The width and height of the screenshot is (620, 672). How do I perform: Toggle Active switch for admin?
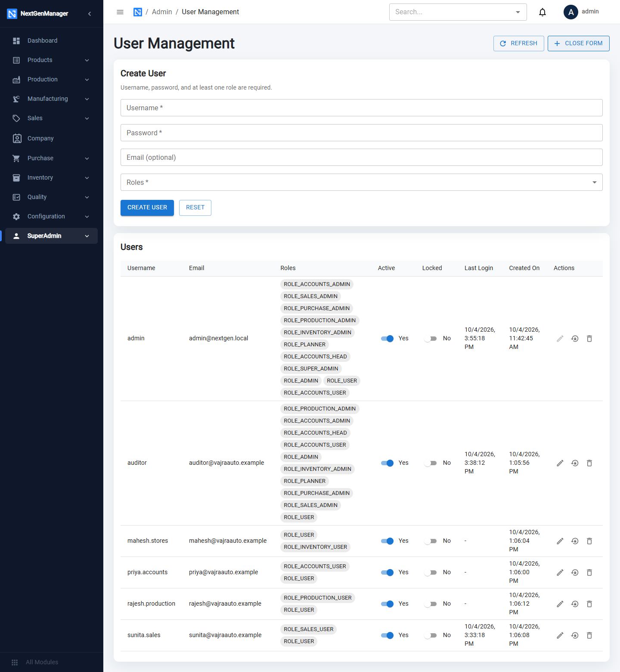387,339
